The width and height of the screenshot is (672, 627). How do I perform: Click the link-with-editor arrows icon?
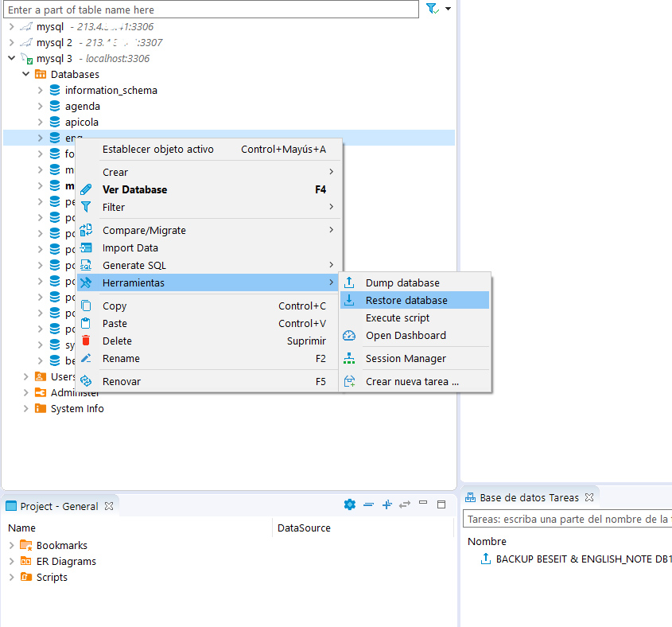pyautogui.click(x=405, y=504)
